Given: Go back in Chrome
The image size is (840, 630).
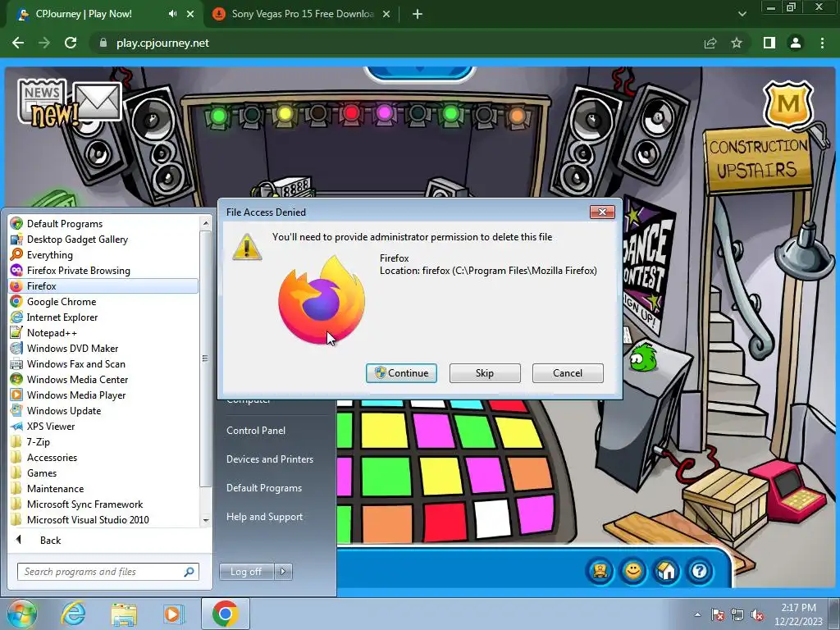Looking at the screenshot, I should 18,43.
